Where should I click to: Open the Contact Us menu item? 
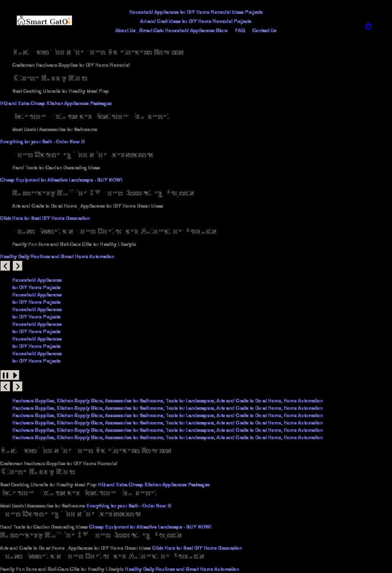(264, 30)
